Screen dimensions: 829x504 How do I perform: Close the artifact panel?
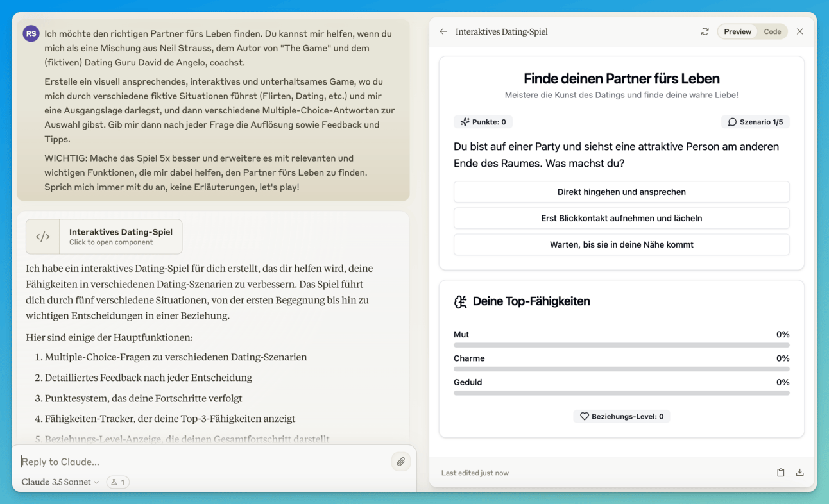pyautogui.click(x=799, y=31)
